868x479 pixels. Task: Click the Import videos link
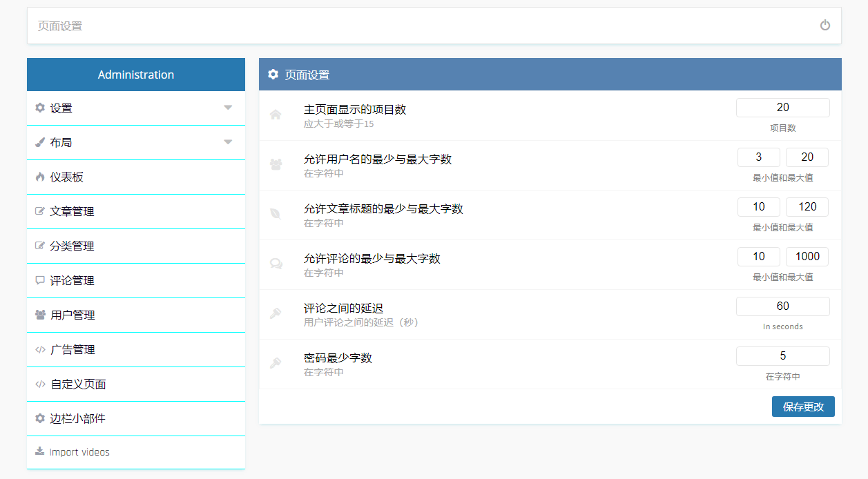coord(136,453)
